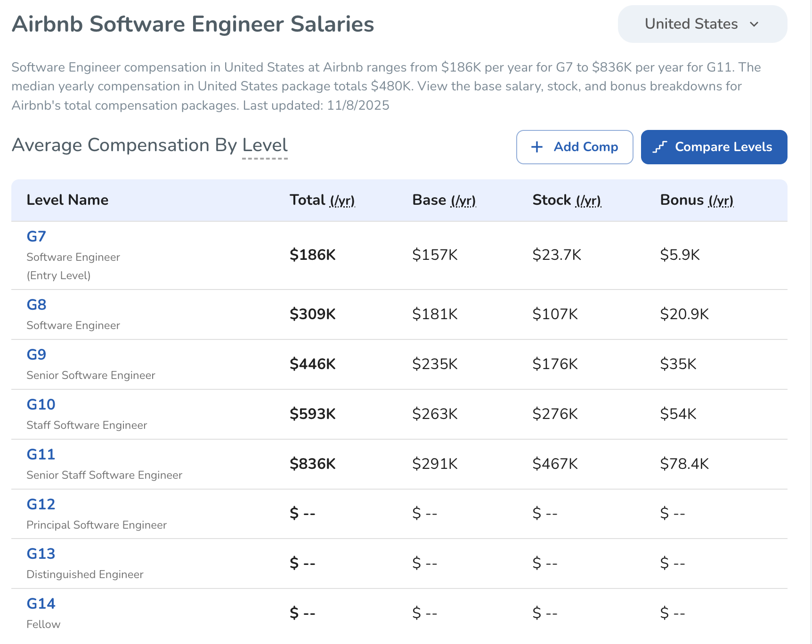Click the plus icon in Add Comp
This screenshot has height=644, width=812.
[537, 147]
